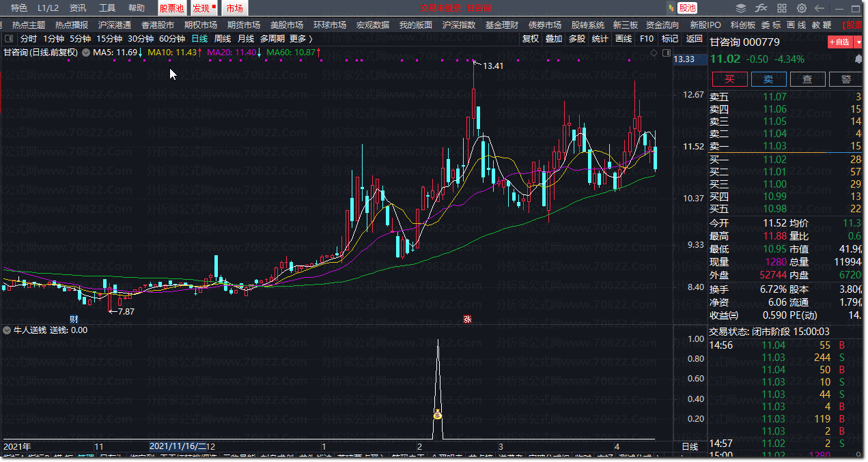Open 沪深港通 in navigation bar
Viewport: 868px width, 462px height.
click(115, 25)
